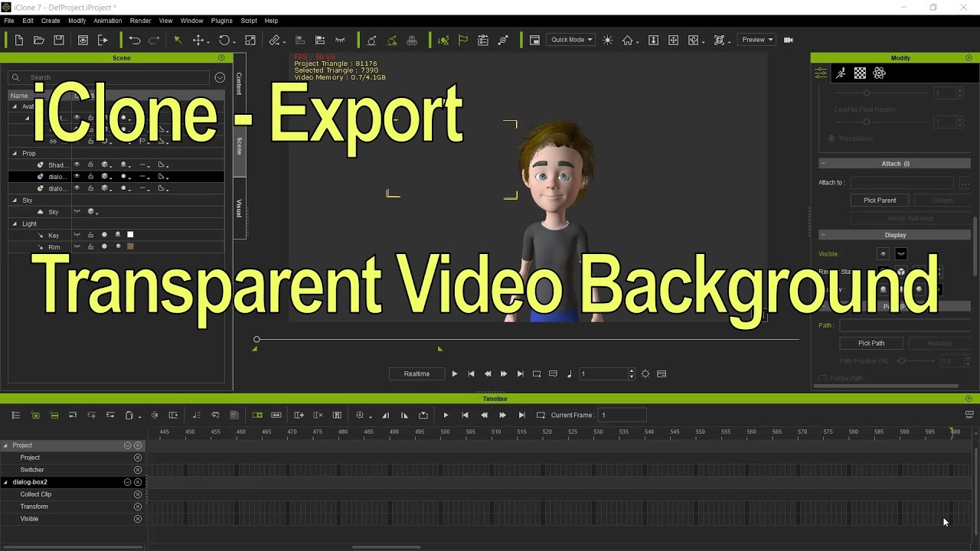Play using the main player button
The image size is (980, 551).
coord(454,373)
